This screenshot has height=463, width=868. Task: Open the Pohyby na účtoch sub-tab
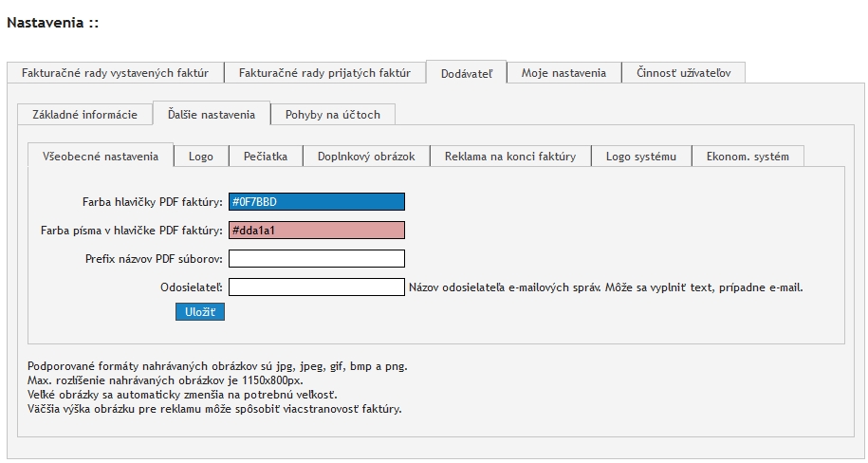pyautogui.click(x=332, y=115)
